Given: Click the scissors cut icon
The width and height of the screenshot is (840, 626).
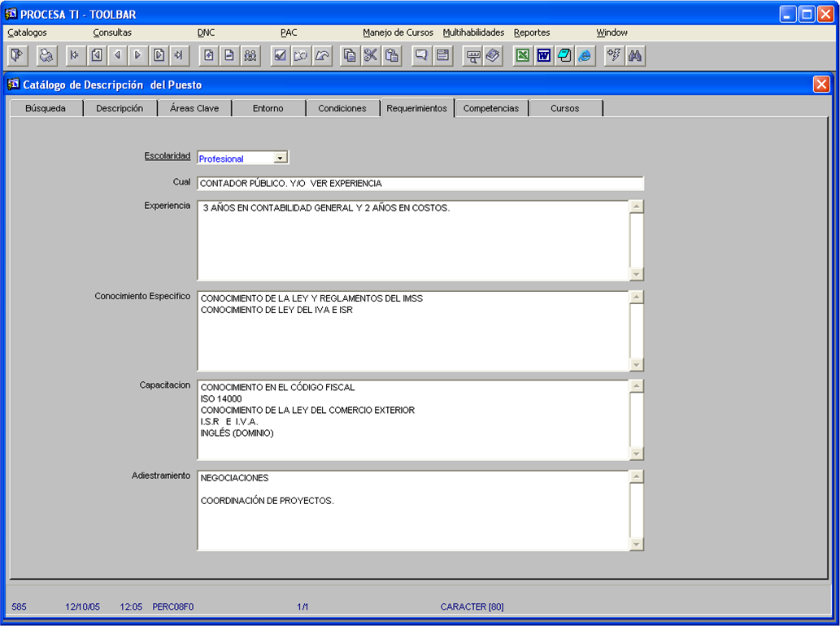Looking at the screenshot, I should click(371, 55).
